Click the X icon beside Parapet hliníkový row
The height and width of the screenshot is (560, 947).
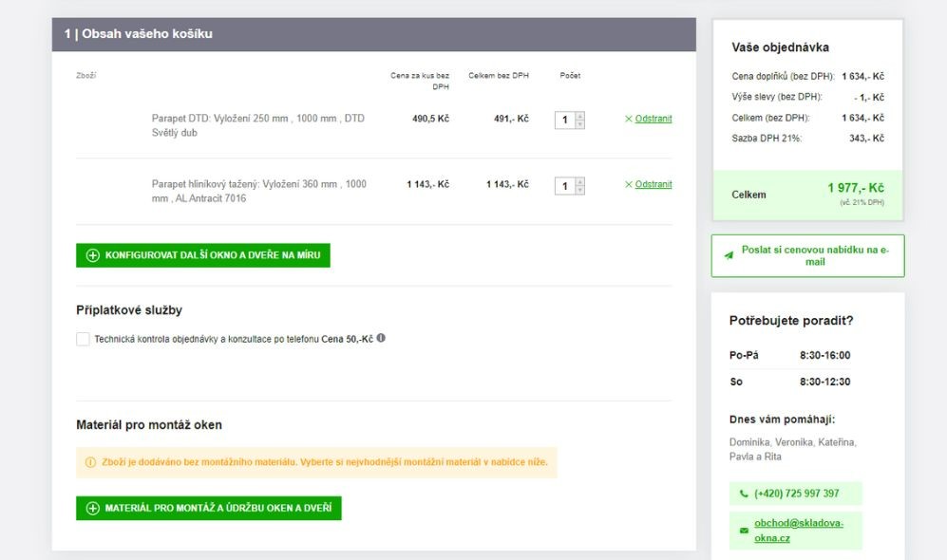[628, 184]
